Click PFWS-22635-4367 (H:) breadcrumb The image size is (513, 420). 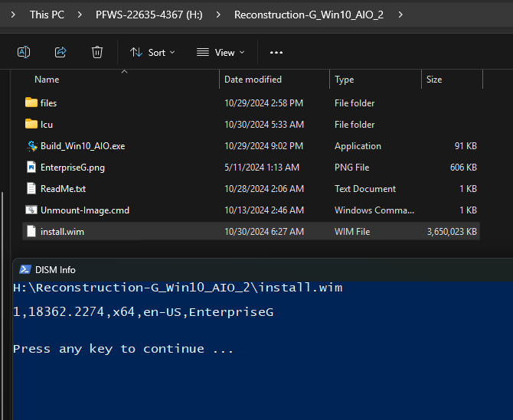[x=149, y=15]
